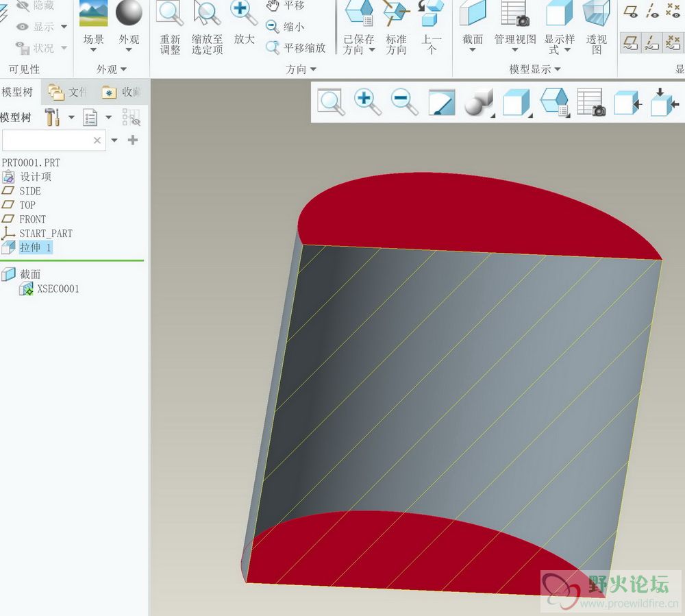
Task: Open the 方向 group dropdown
Action: (x=301, y=69)
